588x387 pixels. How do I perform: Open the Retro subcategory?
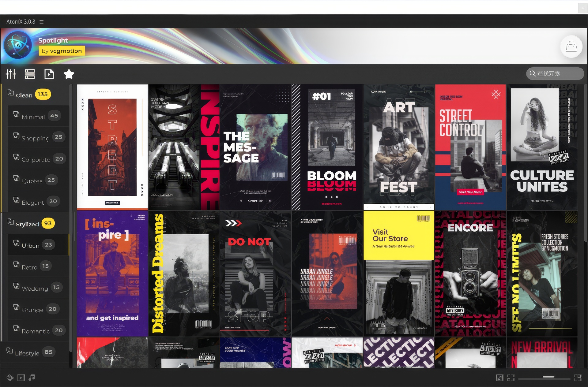pos(38,266)
